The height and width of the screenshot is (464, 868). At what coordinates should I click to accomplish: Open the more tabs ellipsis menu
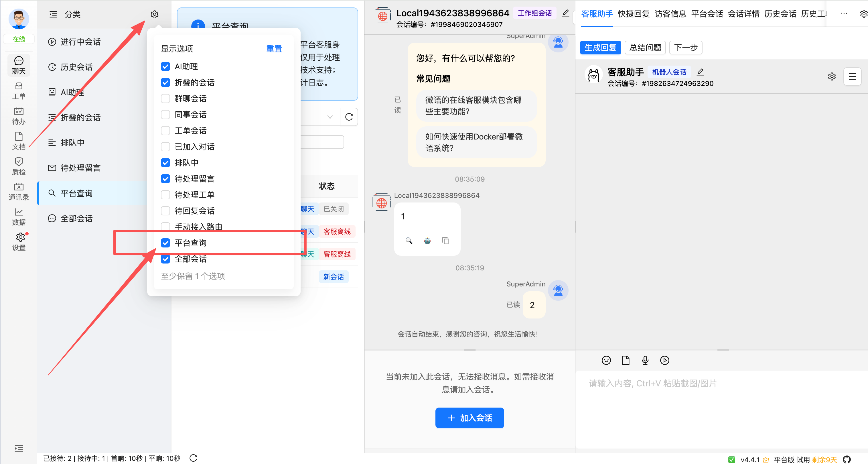(x=844, y=13)
